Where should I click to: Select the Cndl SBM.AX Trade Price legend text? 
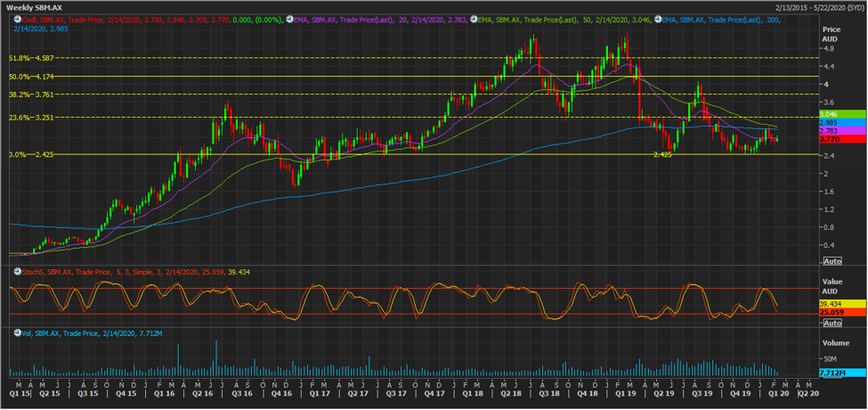coord(152,20)
